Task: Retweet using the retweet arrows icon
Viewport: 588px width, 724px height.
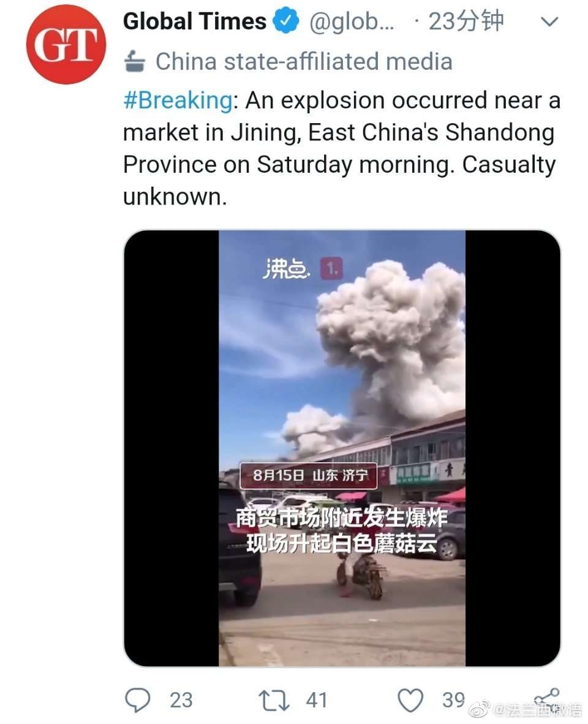Action: coord(274,701)
